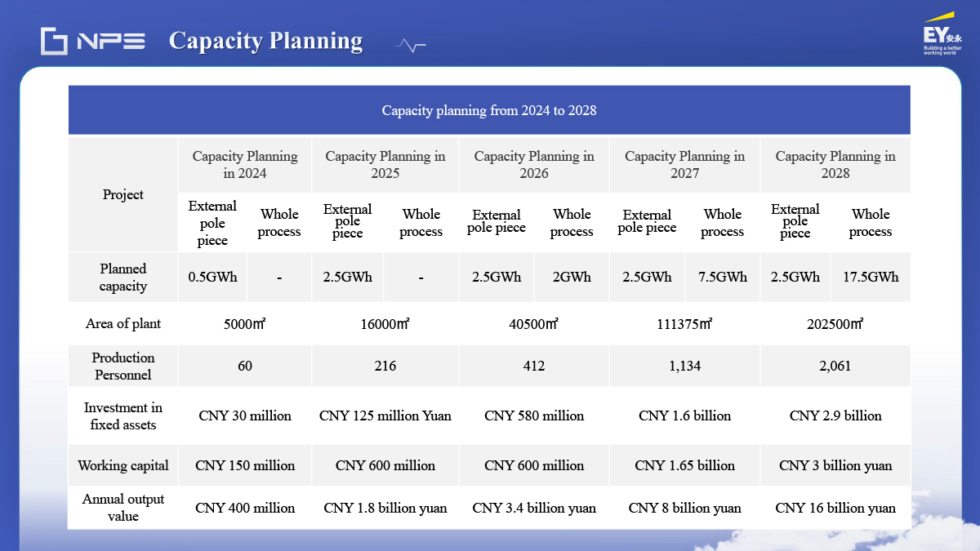Click the pulse line icon beside the title
Image resolution: width=980 pixels, height=551 pixels.
click(410, 46)
